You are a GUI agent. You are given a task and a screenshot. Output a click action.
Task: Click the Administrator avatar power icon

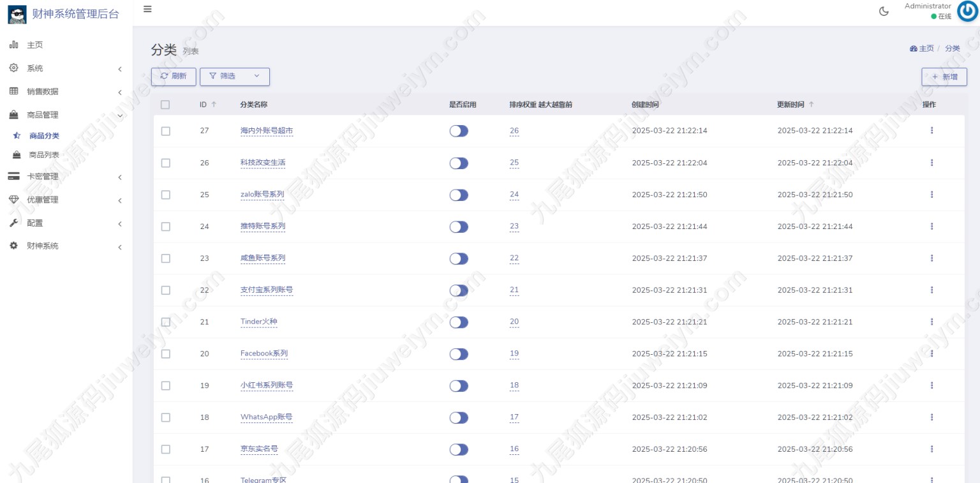[966, 11]
